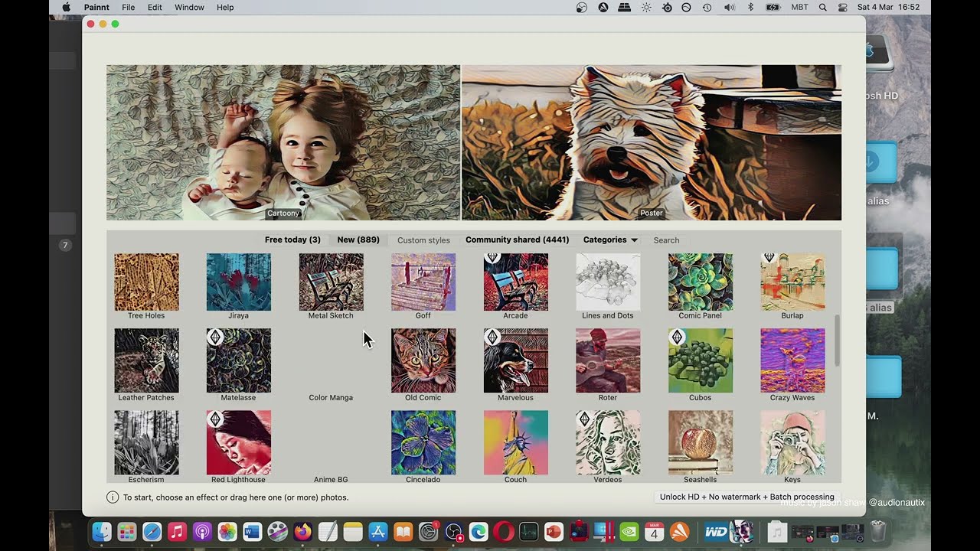Open the Edit menu
980x551 pixels.
tap(155, 7)
